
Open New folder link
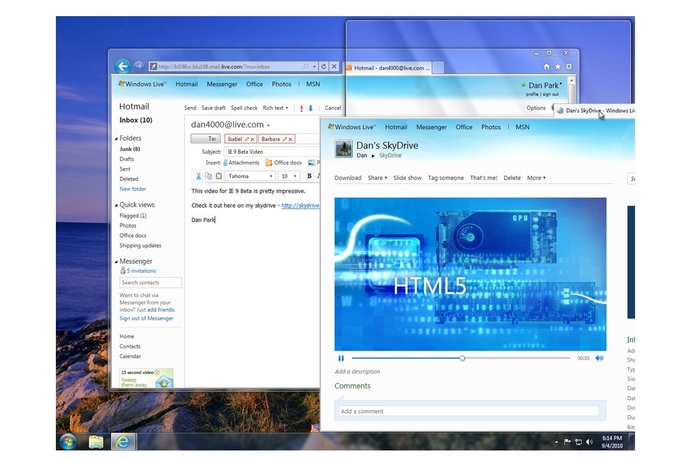pyautogui.click(x=133, y=189)
